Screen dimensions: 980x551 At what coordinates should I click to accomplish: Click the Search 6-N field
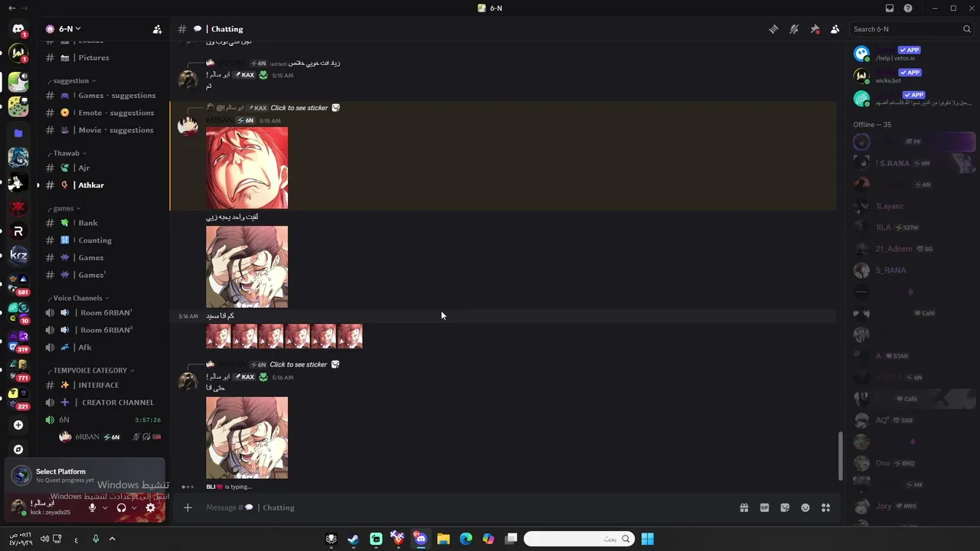912,29
